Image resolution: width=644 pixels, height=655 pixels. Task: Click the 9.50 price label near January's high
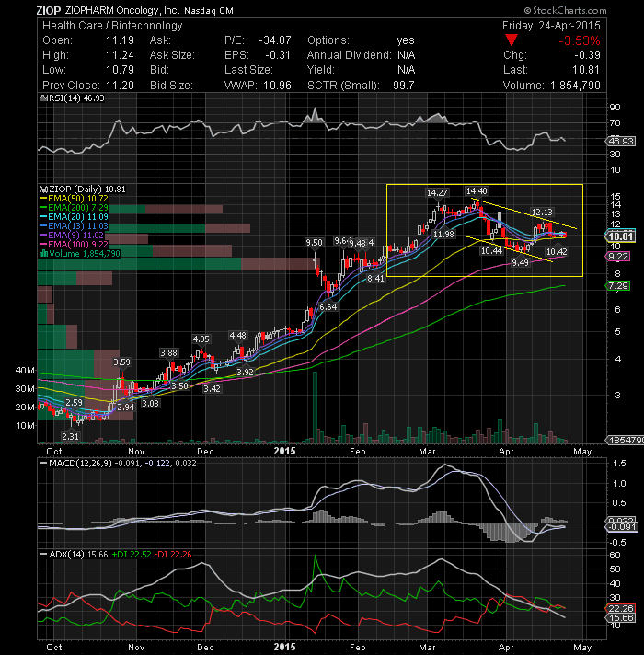click(314, 243)
